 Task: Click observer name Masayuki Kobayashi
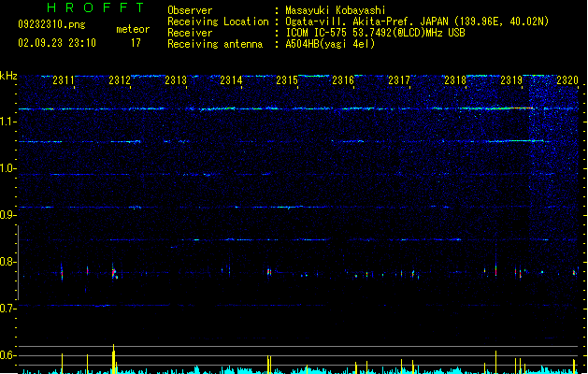(x=336, y=10)
